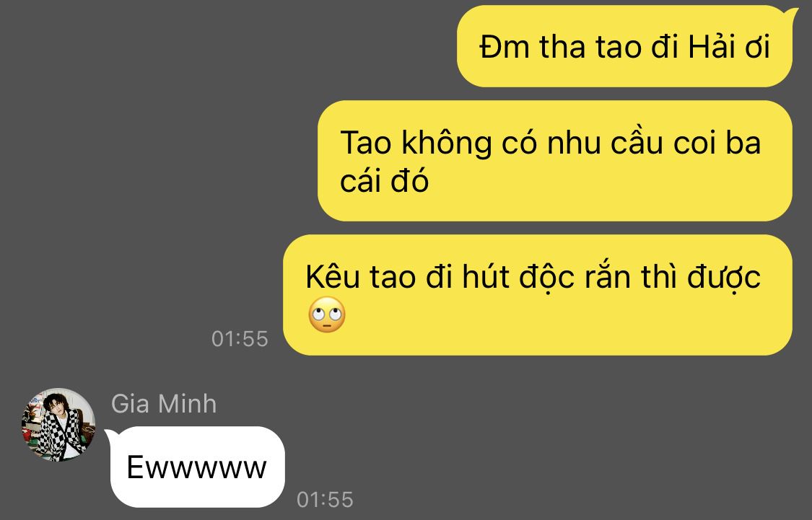This screenshot has height=520, width=812.
Task: Click the pointed tail of the Ewwwww bubble
Action: pos(110,435)
